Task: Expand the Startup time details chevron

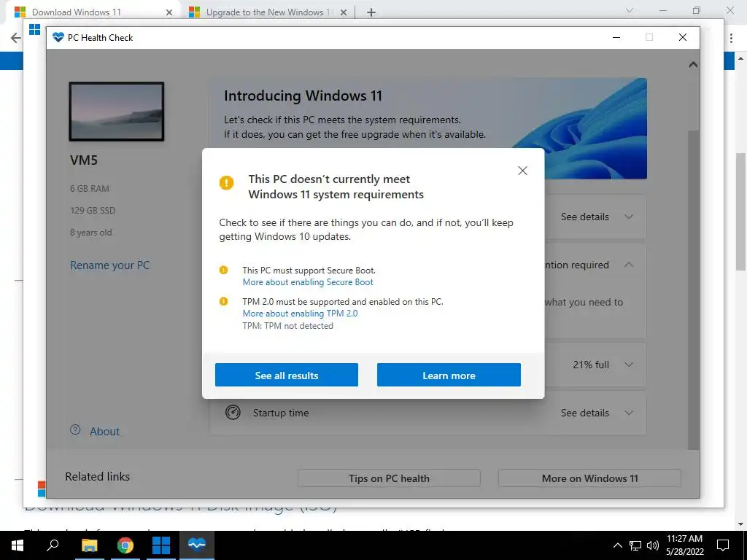Action: [x=629, y=413]
